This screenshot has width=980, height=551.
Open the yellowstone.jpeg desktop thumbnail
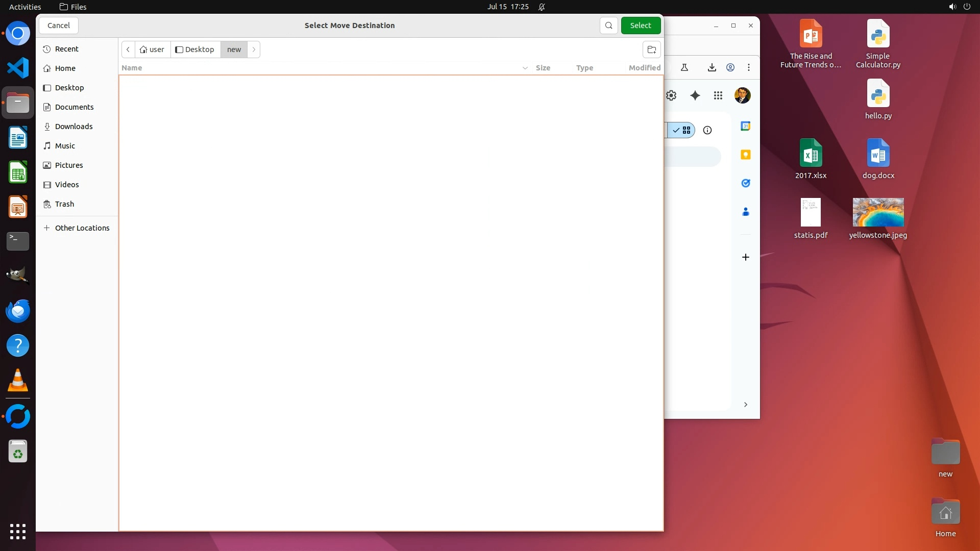point(878,212)
